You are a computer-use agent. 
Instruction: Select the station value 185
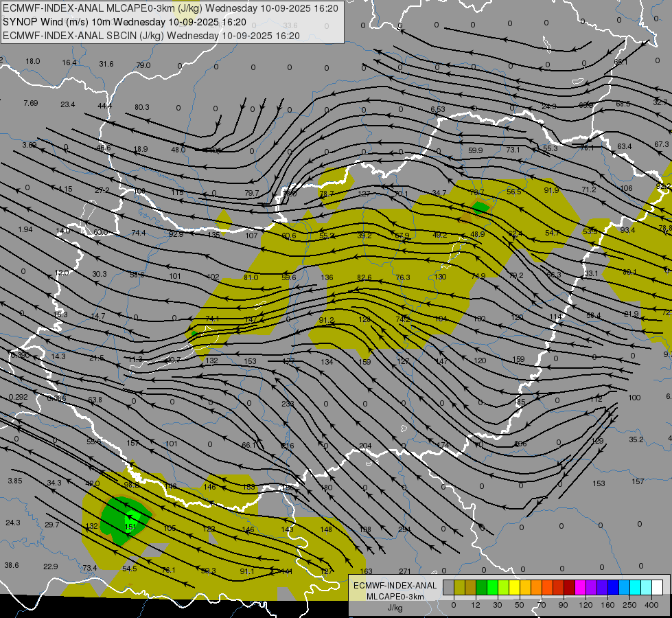point(519,402)
